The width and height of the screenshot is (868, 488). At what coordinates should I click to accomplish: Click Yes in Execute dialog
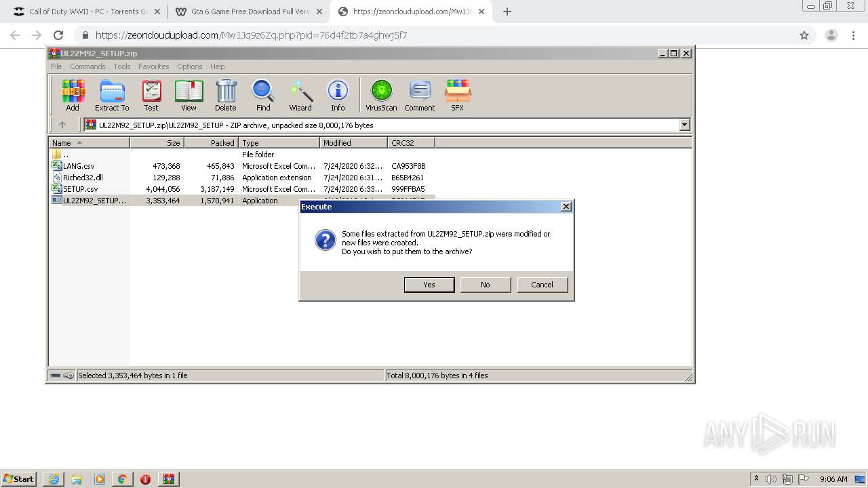429,285
